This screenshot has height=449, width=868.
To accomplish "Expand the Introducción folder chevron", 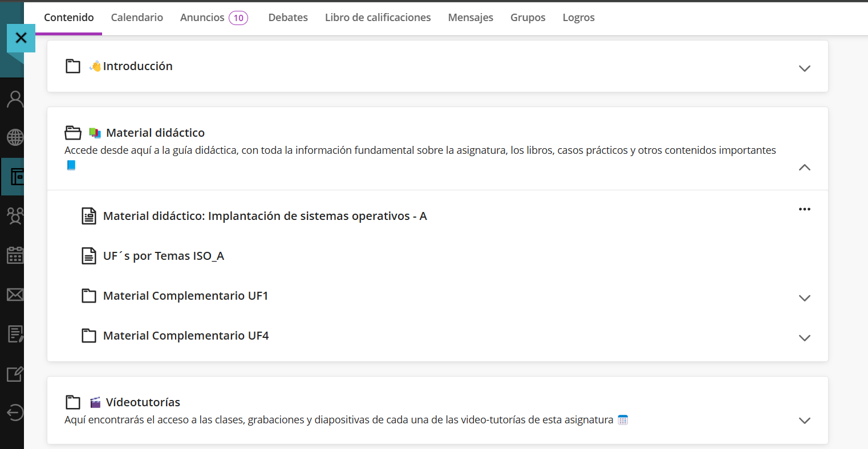I will click(x=804, y=68).
